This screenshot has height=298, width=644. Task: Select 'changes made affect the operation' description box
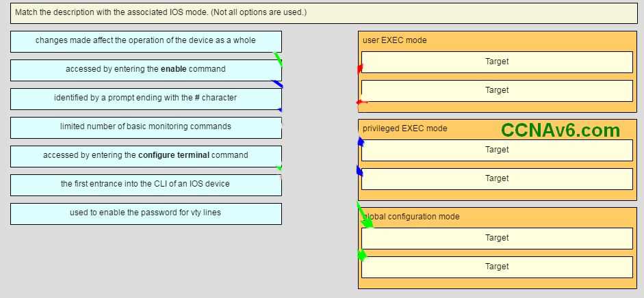(146, 42)
